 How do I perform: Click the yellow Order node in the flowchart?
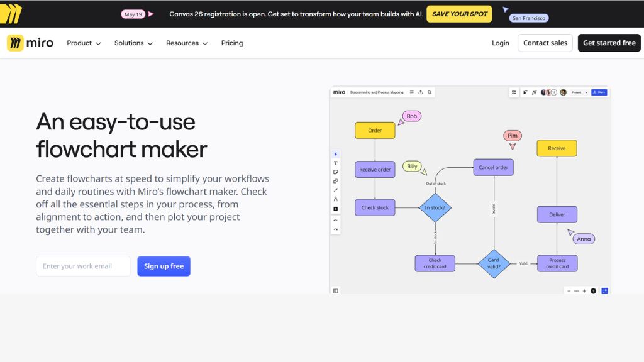pos(375,131)
